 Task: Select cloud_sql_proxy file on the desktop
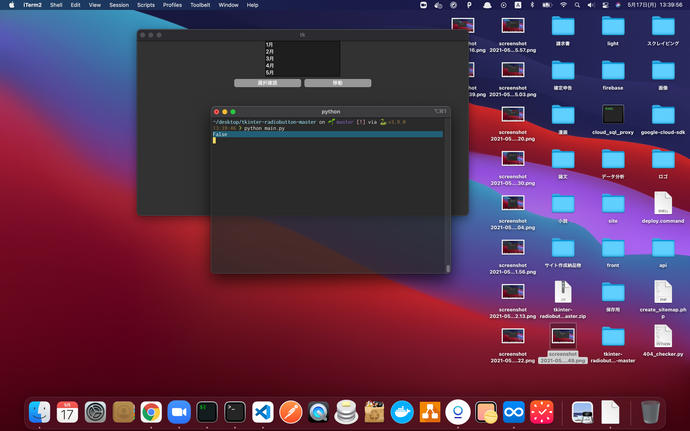tap(613, 119)
